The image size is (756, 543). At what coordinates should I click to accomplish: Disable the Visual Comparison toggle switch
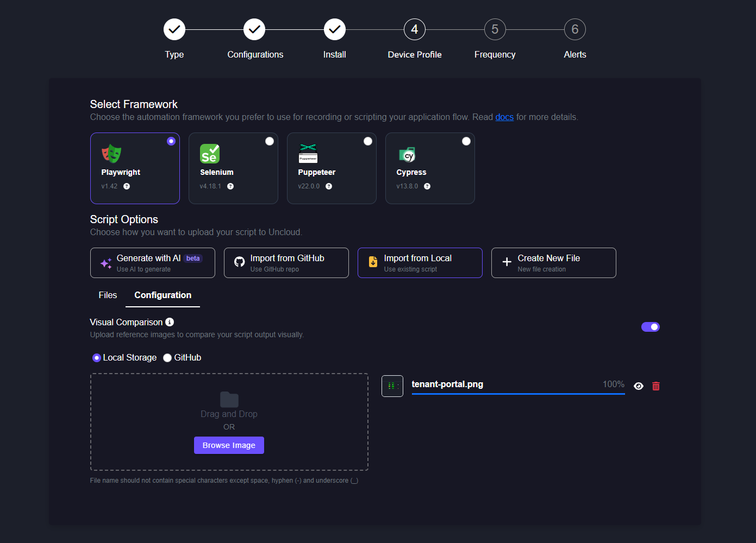(x=650, y=327)
